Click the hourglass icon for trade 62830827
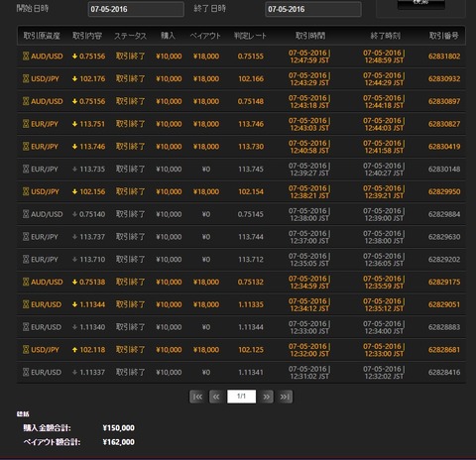 point(26,124)
